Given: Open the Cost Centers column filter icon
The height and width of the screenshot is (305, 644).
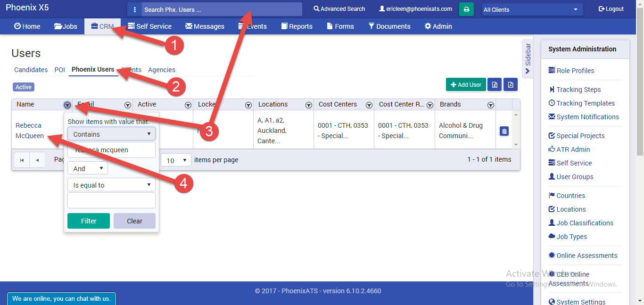Looking at the screenshot, I should [369, 105].
